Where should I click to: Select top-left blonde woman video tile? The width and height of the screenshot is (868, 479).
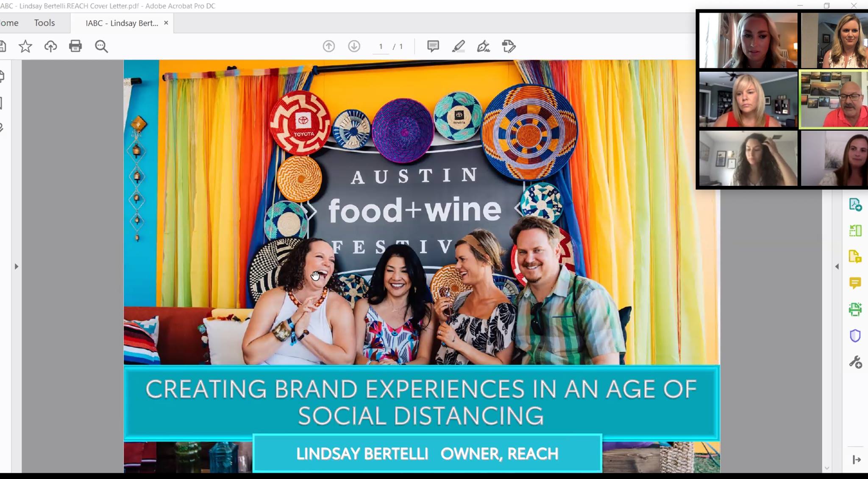pyautogui.click(x=748, y=40)
